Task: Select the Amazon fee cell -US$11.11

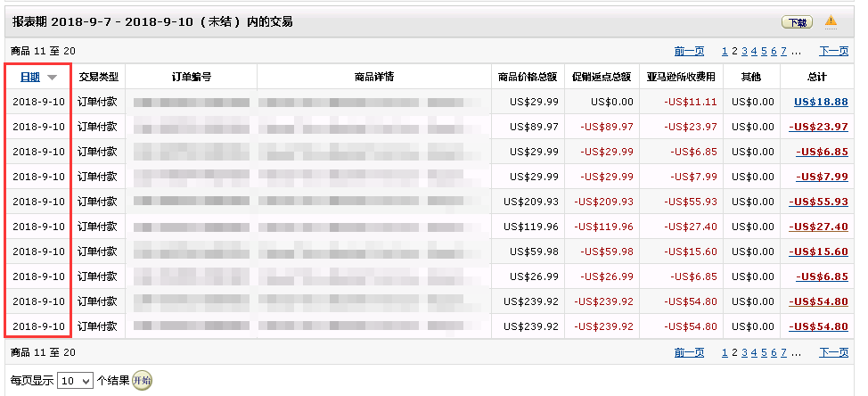Action: pos(682,102)
